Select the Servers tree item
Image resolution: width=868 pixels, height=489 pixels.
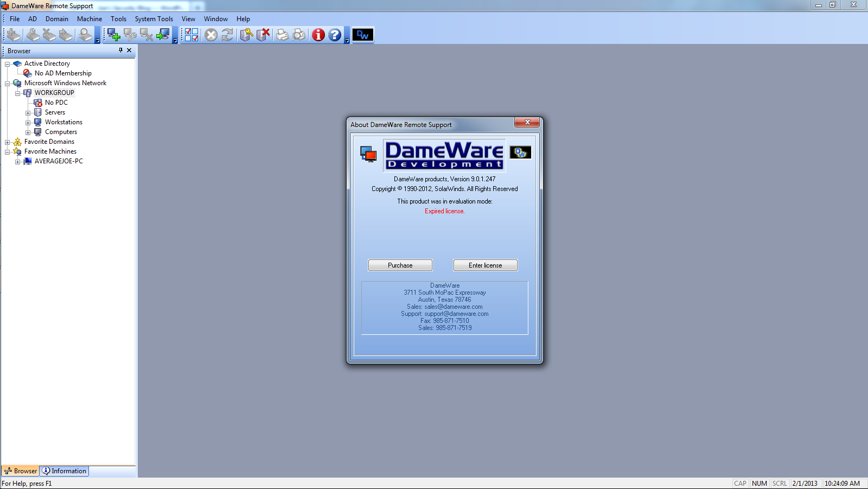click(55, 112)
